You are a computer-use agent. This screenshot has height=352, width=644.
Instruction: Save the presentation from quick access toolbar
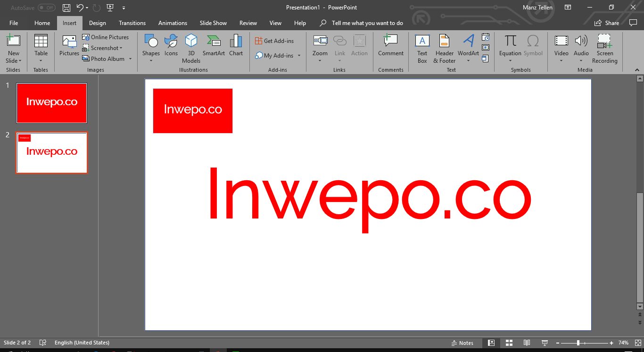[66, 8]
